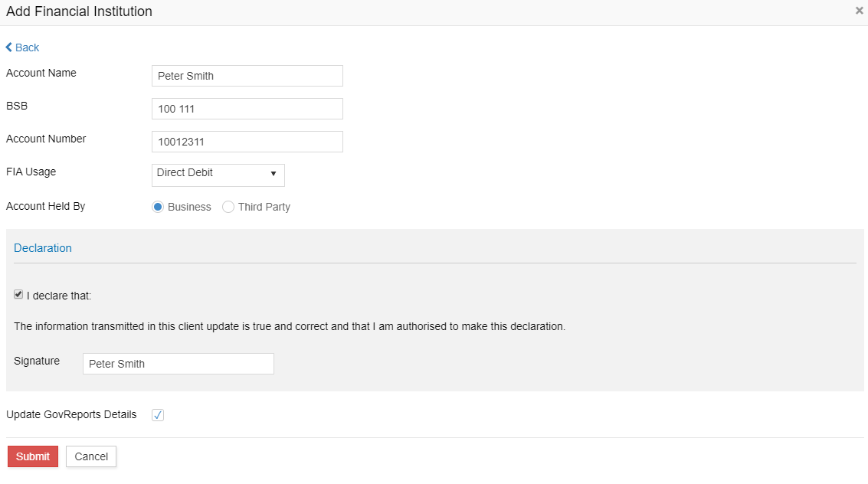Open the FIA Usage dropdown
Viewport: 868px width, 484px height.
point(218,174)
